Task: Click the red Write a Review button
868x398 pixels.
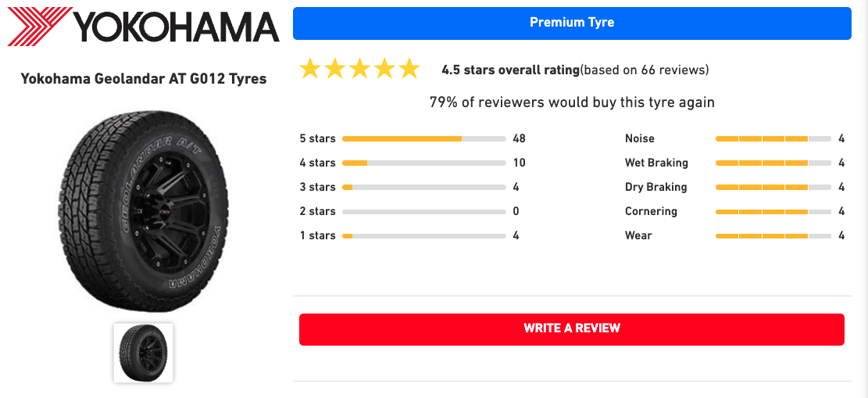Action: pyautogui.click(x=572, y=329)
